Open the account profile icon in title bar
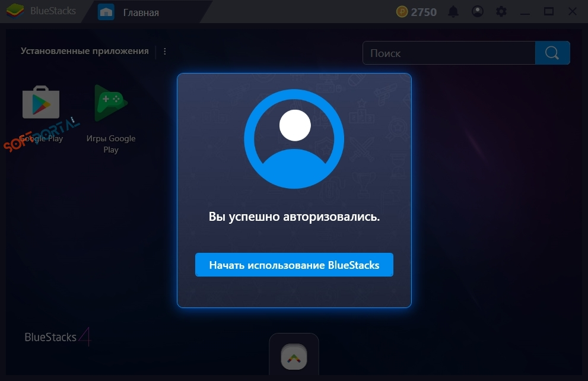The image size is (588, 381). (478, 11)
